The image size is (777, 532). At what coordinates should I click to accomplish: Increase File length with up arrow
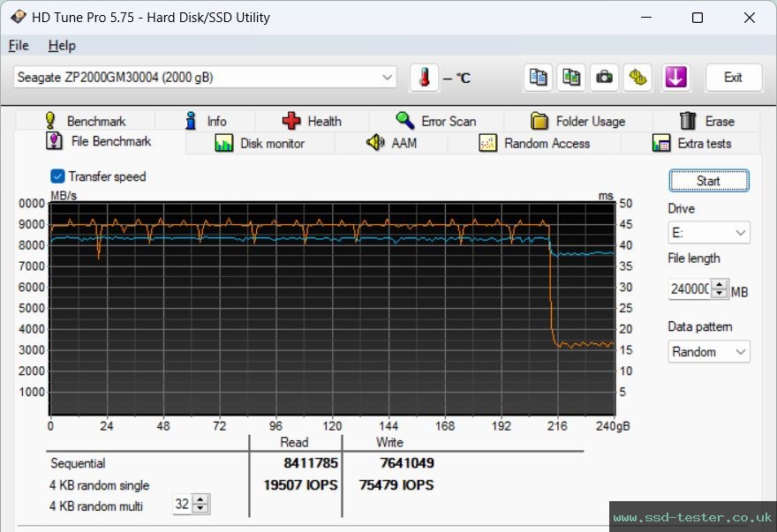pyautogui.click(x=720, y=284)
